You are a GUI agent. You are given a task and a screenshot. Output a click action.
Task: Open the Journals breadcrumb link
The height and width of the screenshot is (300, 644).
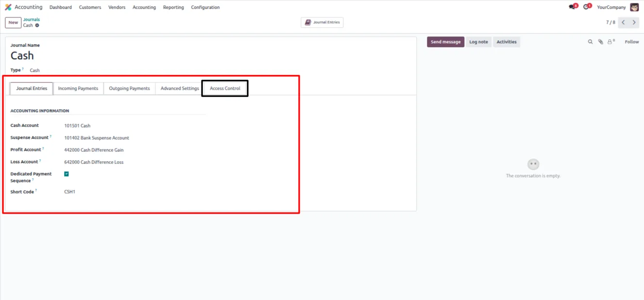point(32,19)
